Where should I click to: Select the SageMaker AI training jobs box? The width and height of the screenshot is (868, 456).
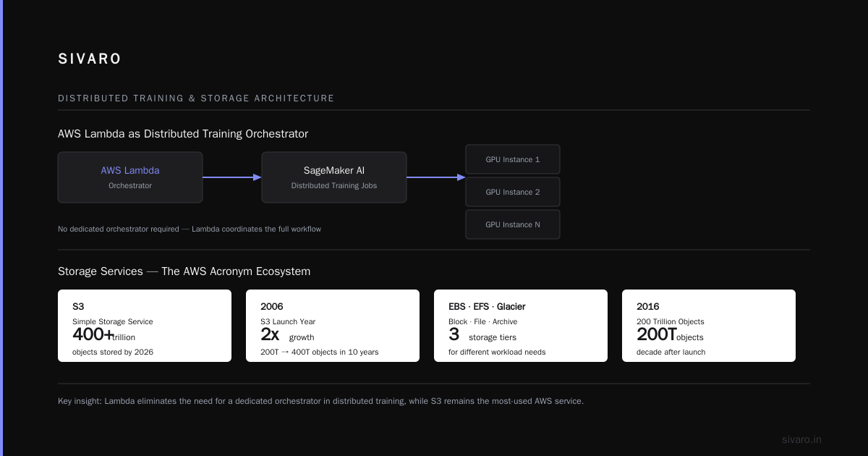coord(334,177)
